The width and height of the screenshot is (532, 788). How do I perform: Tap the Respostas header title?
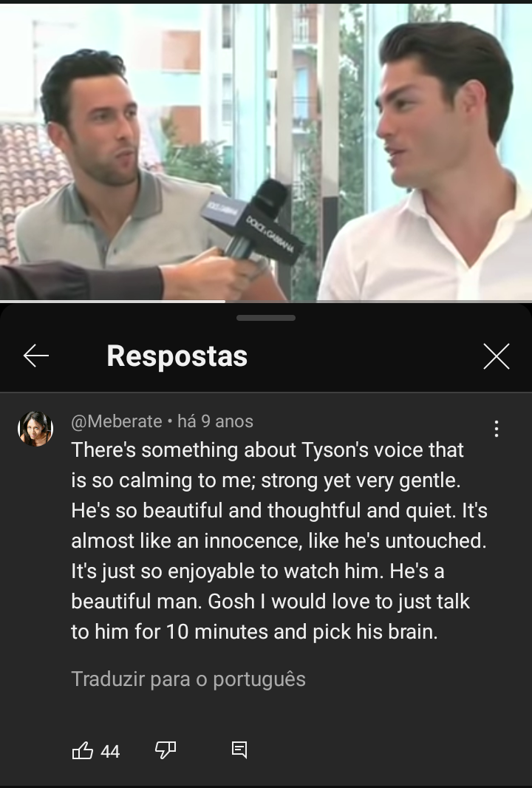click(x=177, y=356)
